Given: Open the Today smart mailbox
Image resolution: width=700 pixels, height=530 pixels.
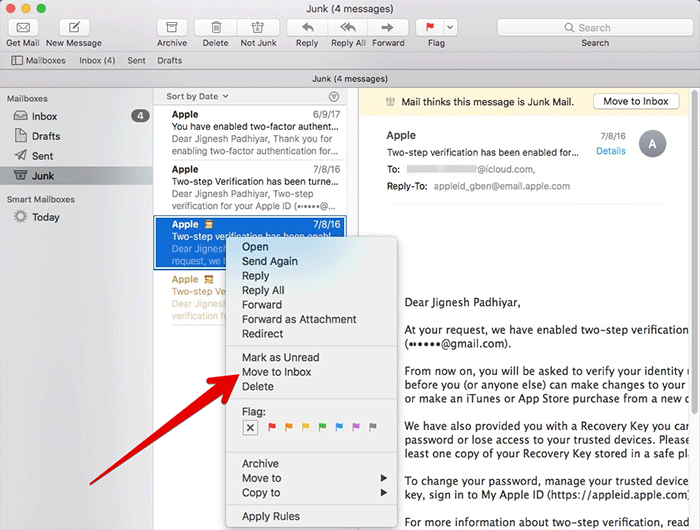Looking at the screenshot, I should (76, 217).
